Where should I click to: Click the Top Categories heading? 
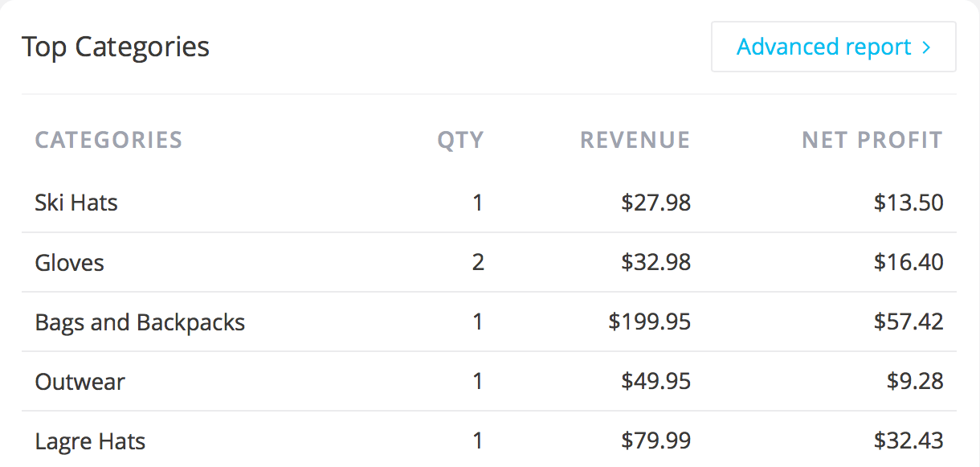point(116,47)
